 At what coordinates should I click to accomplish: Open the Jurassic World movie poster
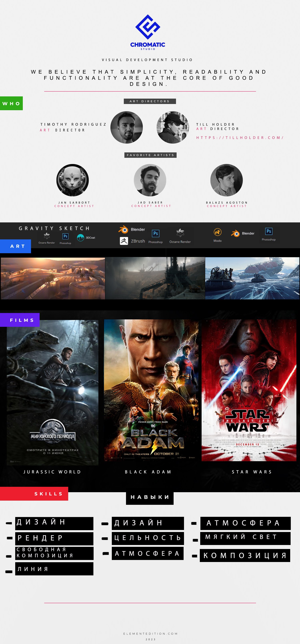[x=52, y=392]
